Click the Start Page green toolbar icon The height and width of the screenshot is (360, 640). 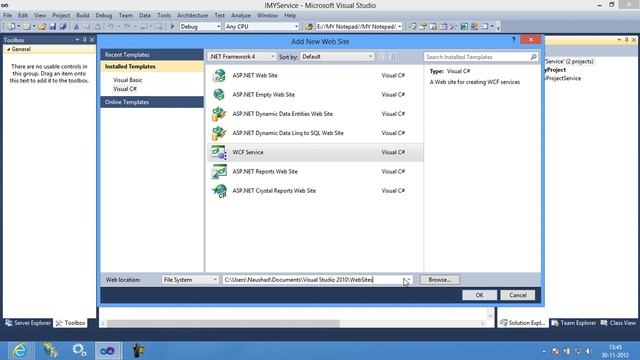pos(464,27)
